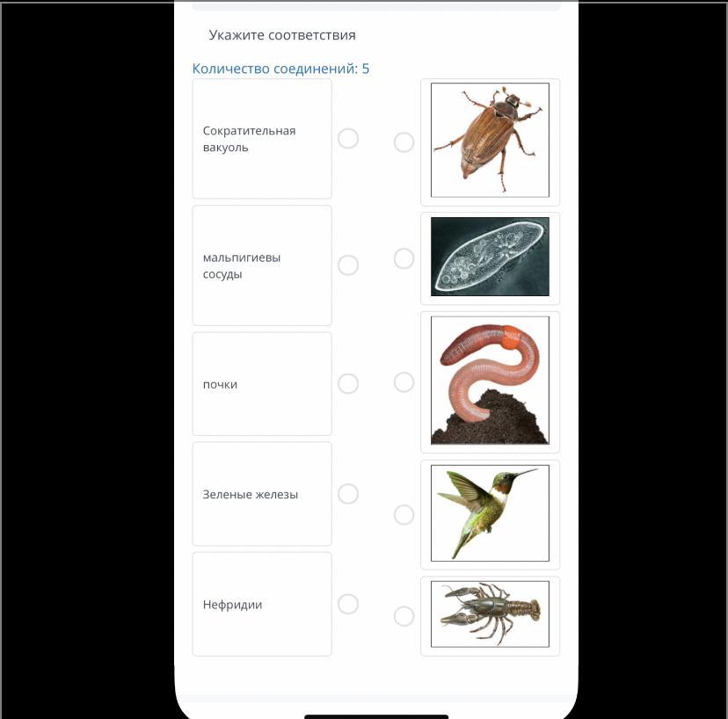Click the Нефридии answer card

click(x=262, y=604)
